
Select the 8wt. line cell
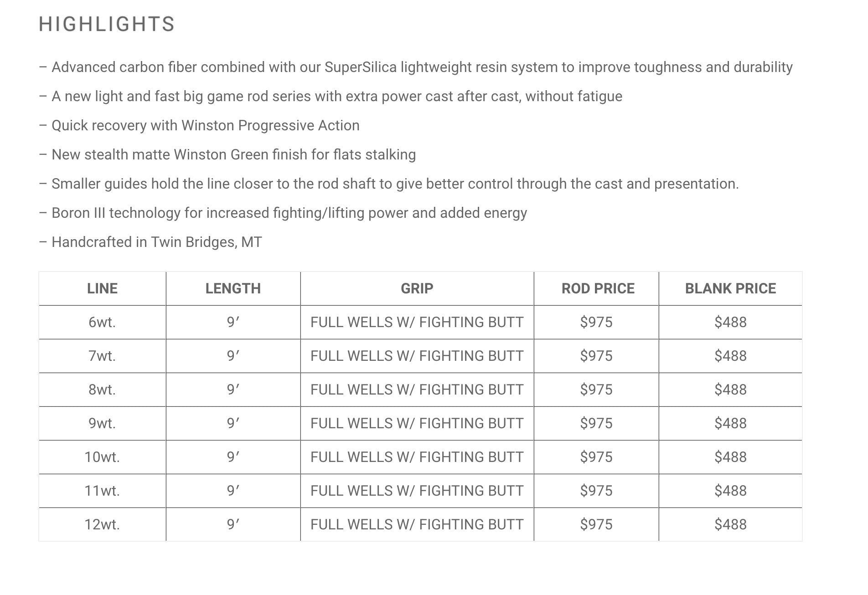pos(102,390)
